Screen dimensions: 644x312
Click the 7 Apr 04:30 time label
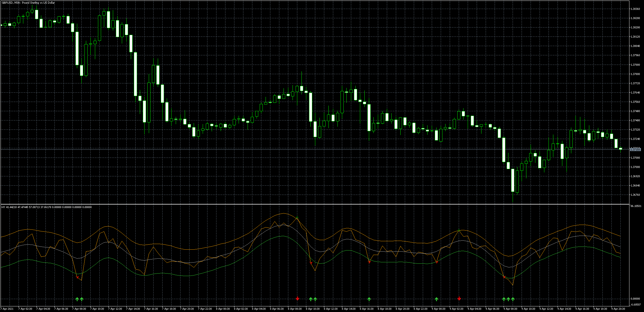click(43, 309)
